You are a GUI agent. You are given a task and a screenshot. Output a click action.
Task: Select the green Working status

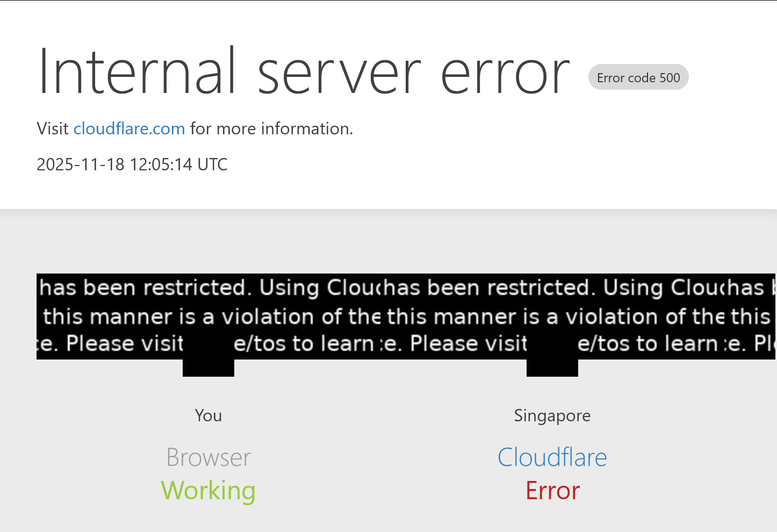tap(208, 491)
